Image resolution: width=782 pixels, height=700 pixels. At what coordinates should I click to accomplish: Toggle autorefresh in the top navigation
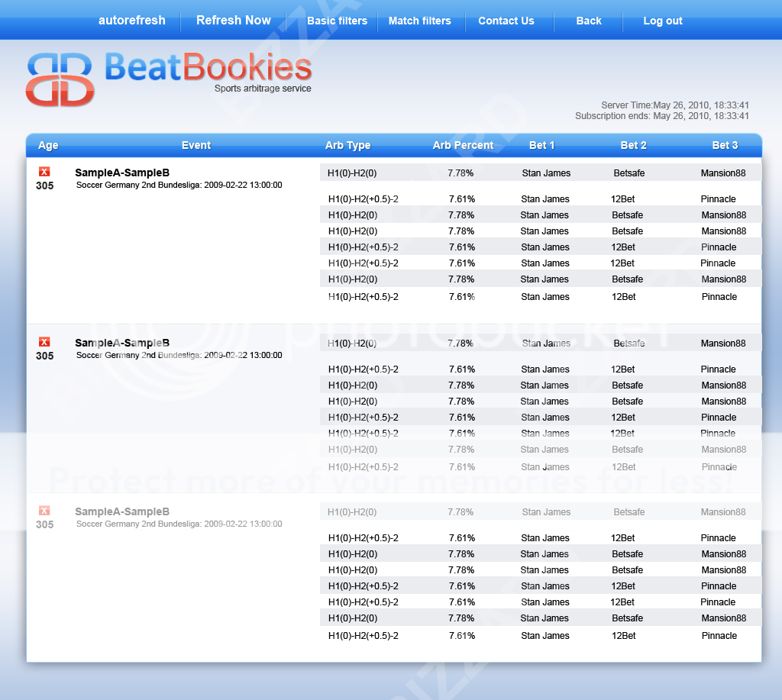(131, 21)
